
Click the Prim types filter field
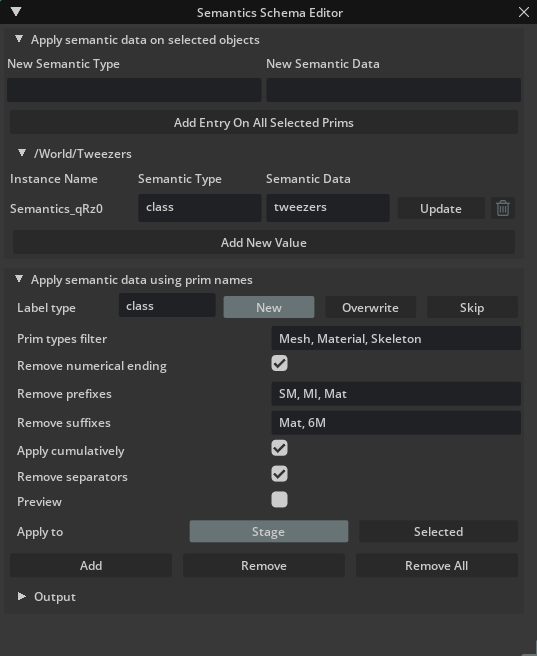(x=396, y=338)
